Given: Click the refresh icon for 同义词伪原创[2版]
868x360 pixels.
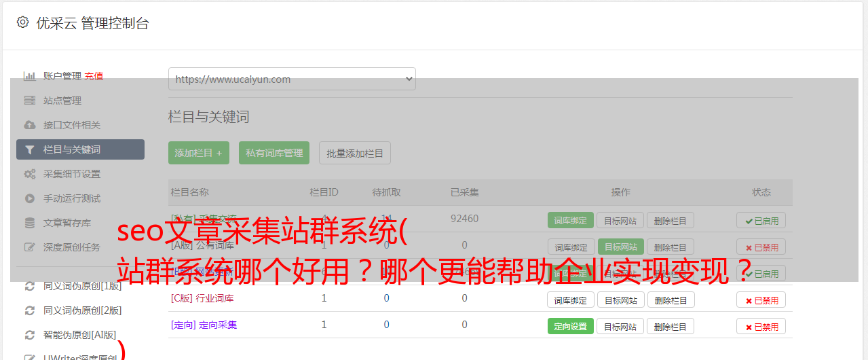Looking at the screenshot, I should click(30, 310).
